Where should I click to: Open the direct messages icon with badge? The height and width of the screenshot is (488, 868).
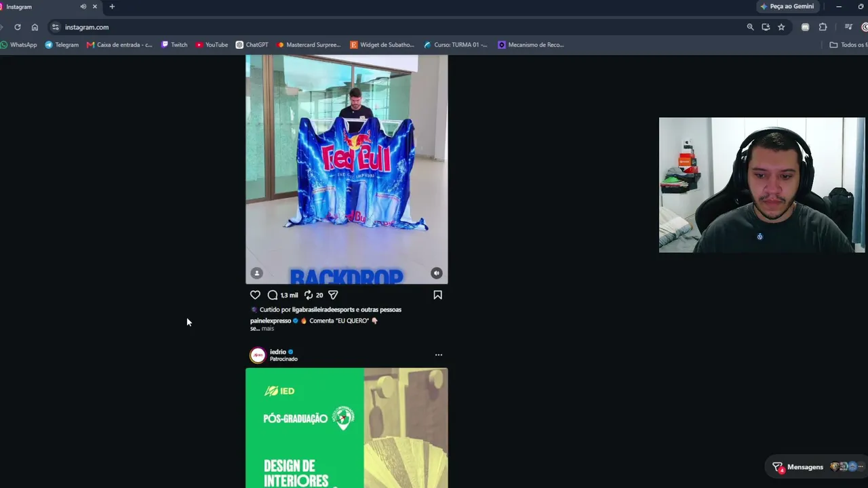(778, 467)
